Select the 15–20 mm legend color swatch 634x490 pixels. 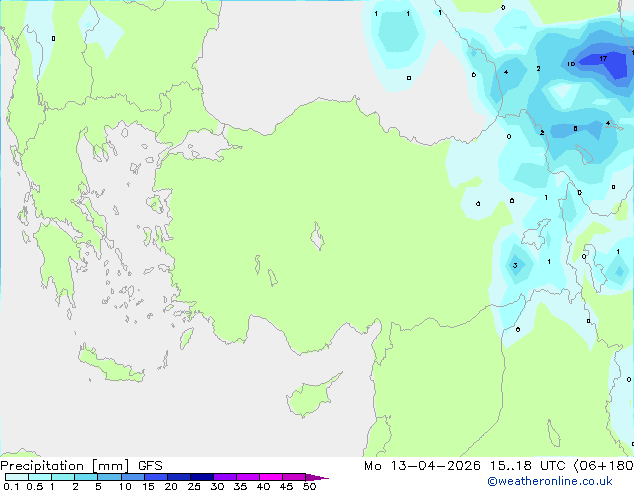[x=156, y=477]
